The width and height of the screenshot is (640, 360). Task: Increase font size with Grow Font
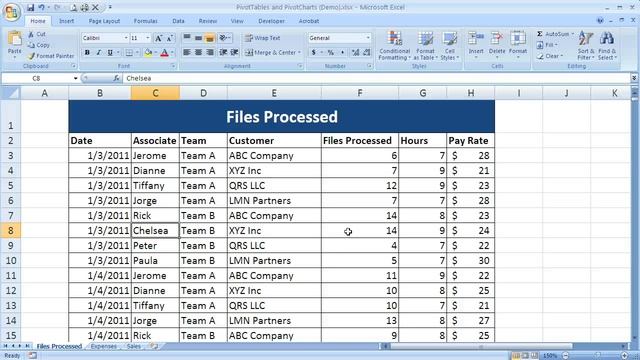tap(158, 38)
